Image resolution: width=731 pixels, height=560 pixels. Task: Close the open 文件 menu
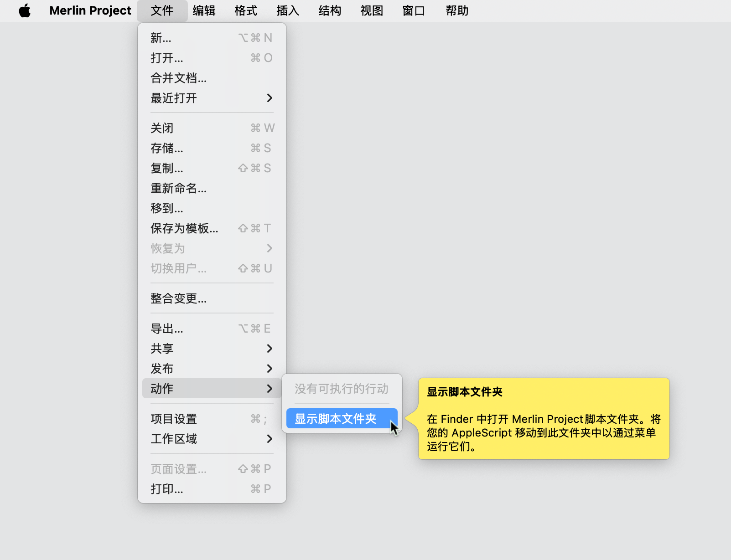[162, 10]
